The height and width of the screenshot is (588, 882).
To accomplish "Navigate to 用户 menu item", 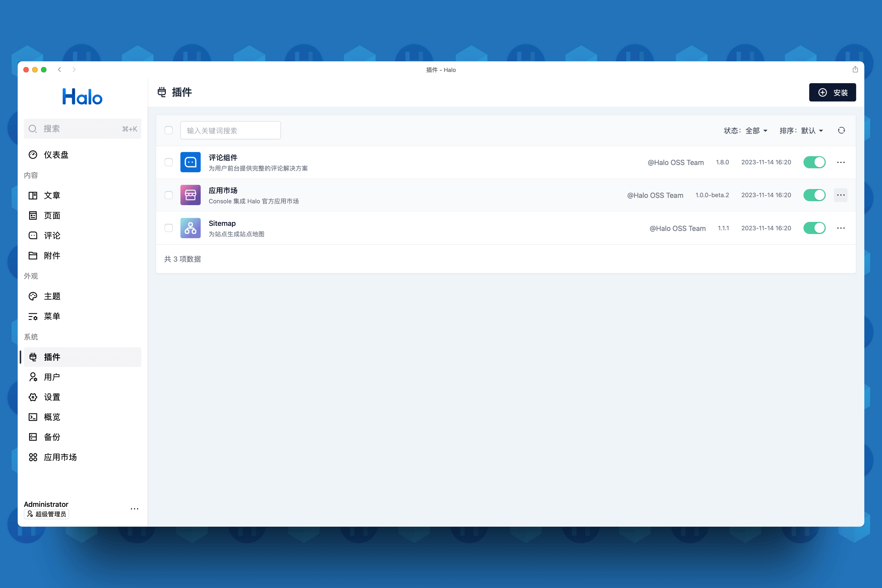I will coord(82,377).
